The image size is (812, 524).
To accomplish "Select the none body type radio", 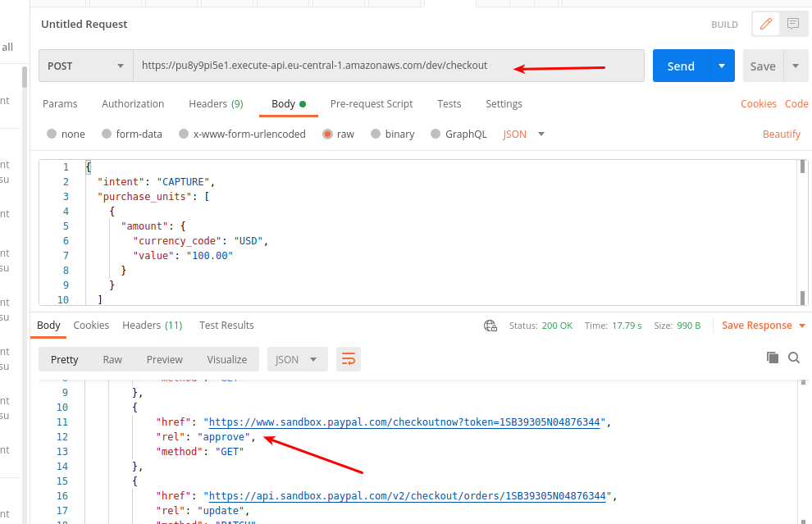I will point(52,134).
